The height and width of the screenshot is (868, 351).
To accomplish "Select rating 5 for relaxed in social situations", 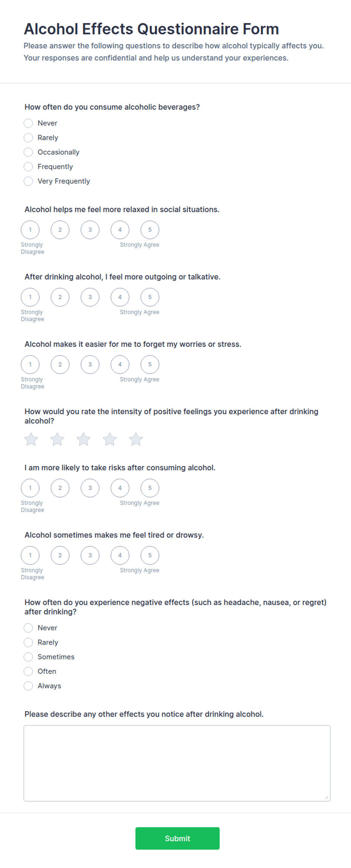I will coord(150,230).
